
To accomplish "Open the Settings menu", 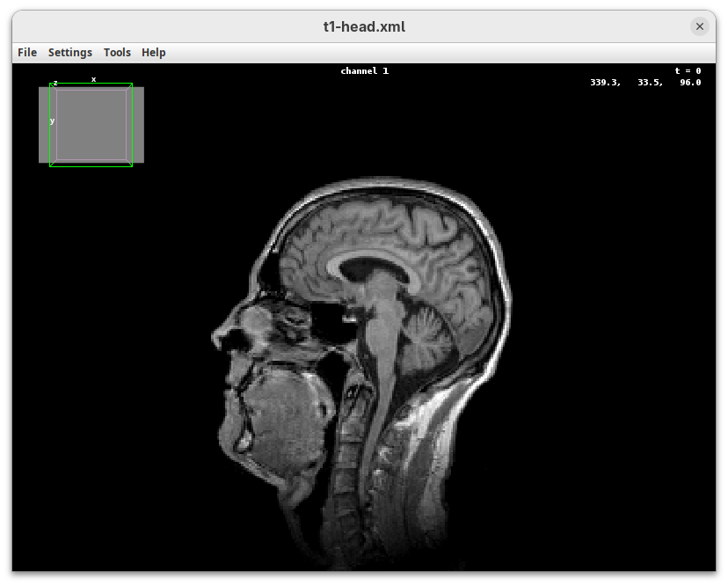I will pyautogui.click(x=70, y=53).
